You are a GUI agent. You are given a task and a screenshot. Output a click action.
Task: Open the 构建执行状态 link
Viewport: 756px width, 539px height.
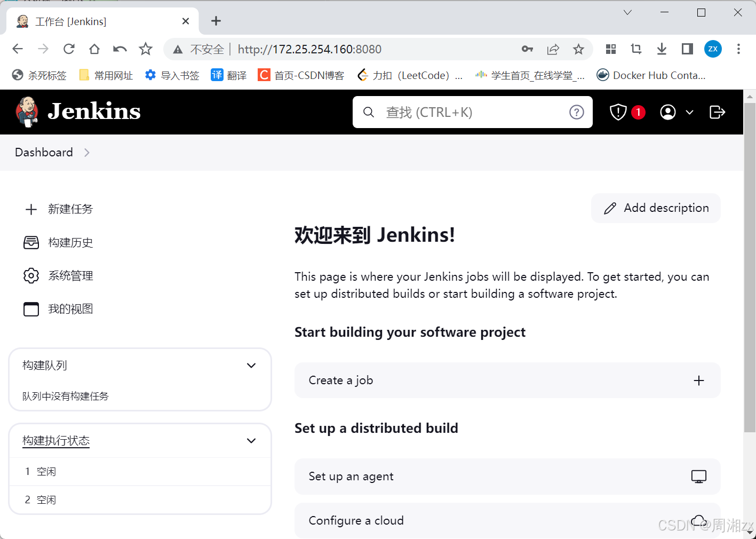pyautogui.click(x=56, y=441)
